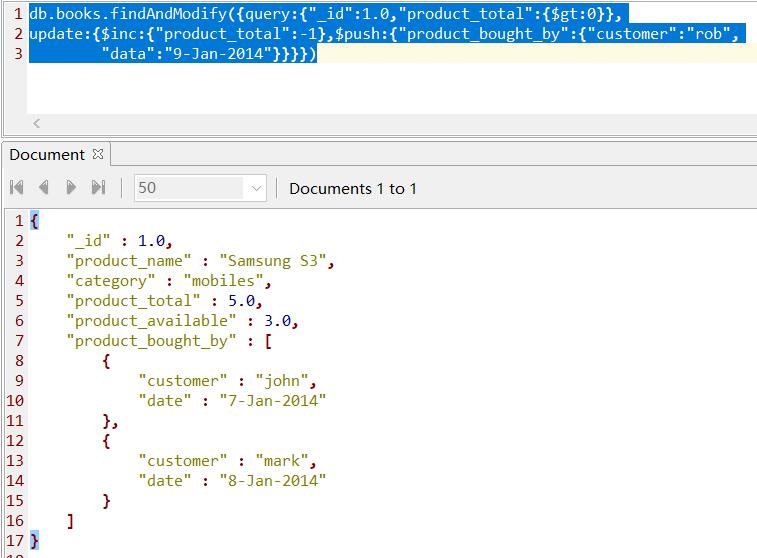Click the "product_bought_by" array line
This screenshot has height=558, width=757.
pyautogui.click(x=169, y=341)
